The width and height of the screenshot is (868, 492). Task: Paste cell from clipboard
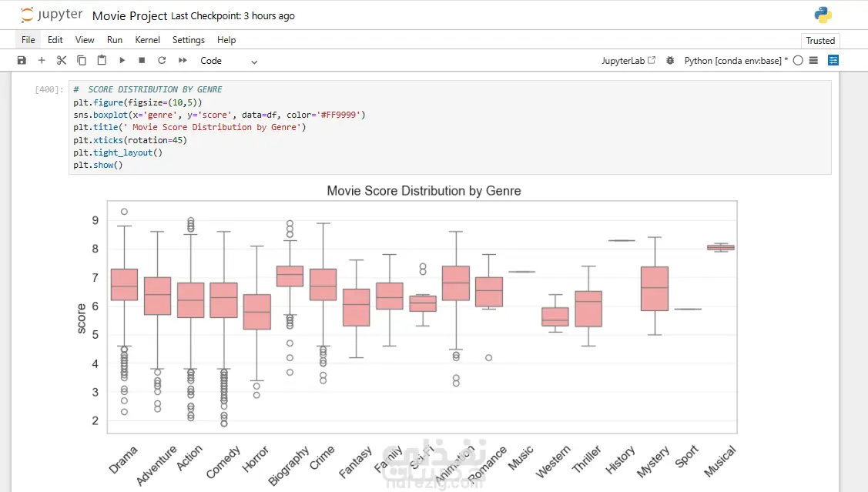point(102,60)
